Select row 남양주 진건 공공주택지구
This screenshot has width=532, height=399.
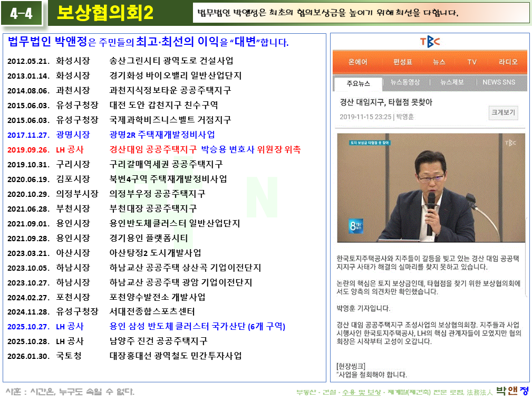[107, 341]
